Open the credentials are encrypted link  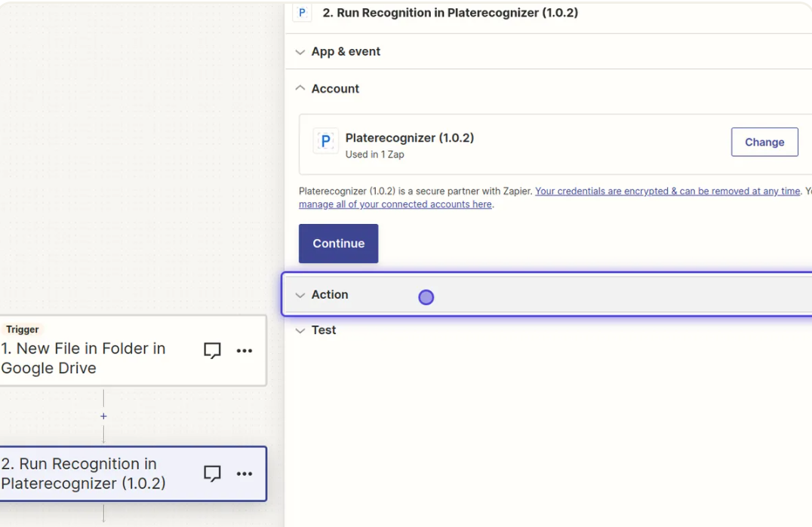[667, 191]
